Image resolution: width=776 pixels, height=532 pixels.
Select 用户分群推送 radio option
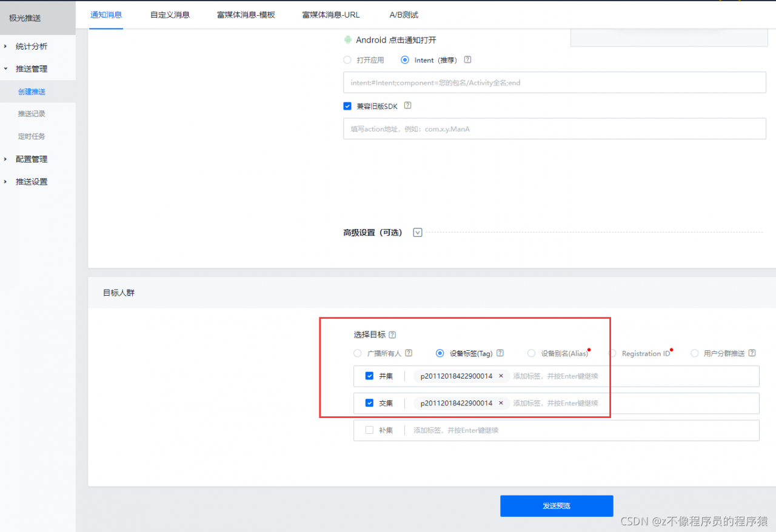(x=695, y=353)
